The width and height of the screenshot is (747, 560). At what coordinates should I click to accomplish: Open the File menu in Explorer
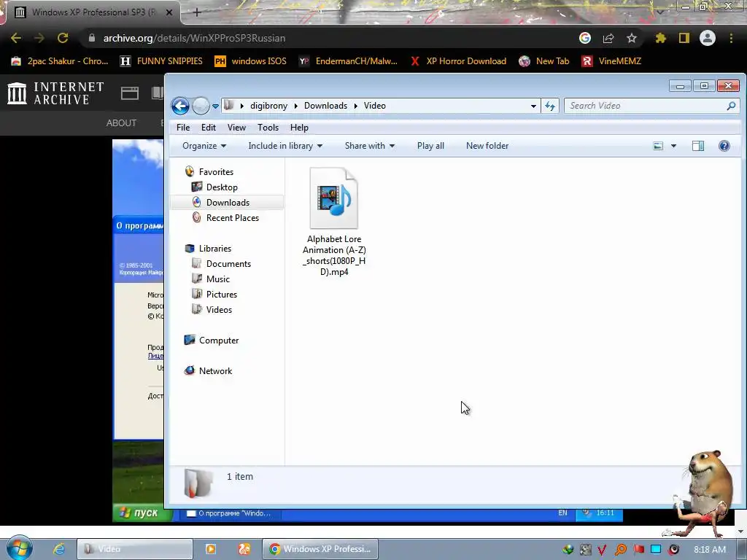point(183,128)
